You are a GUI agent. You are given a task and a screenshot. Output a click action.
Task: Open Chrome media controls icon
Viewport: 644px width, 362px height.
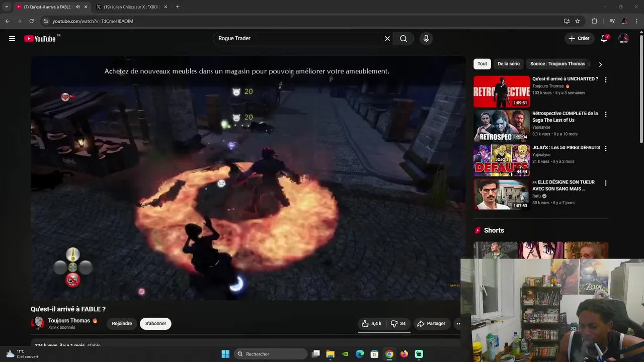pos(612,21)
